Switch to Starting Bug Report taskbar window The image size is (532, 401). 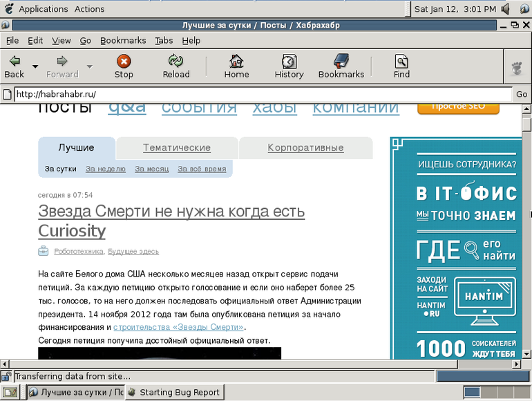tap(174, 393)
